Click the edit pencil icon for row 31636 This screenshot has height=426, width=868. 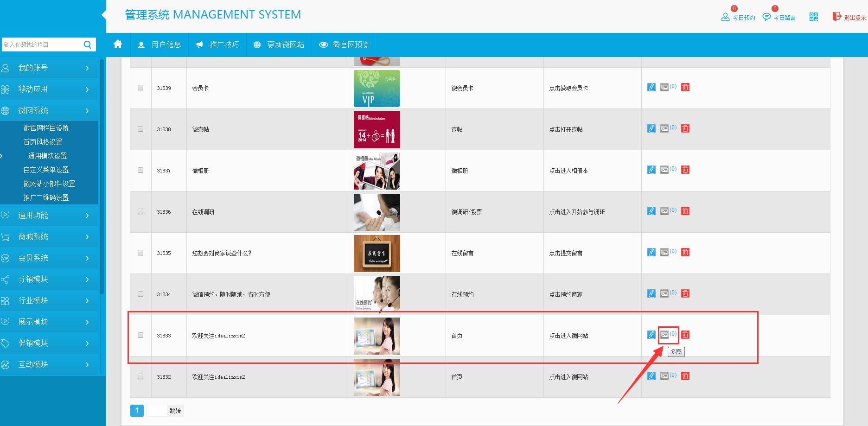[651, 211]
